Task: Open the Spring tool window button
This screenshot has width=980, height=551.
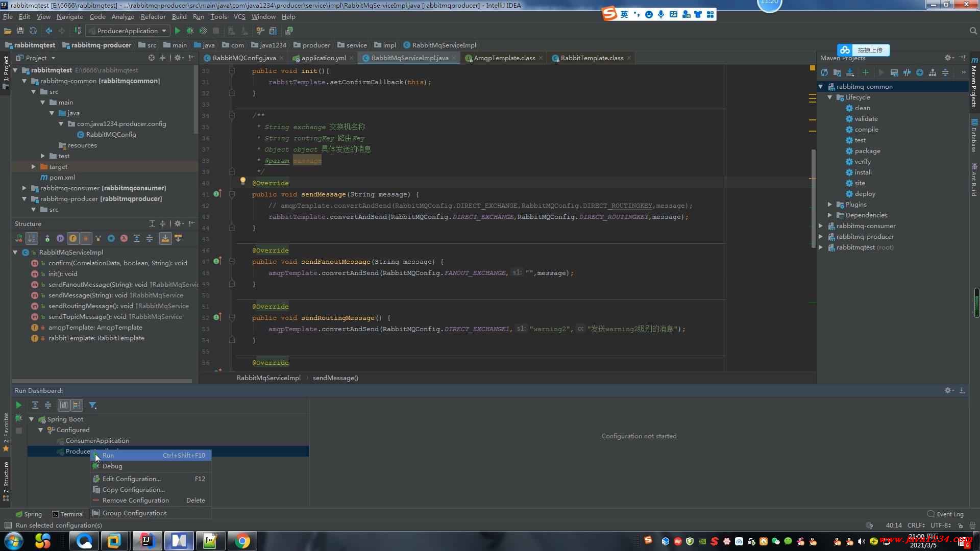Action: point(29,514)
